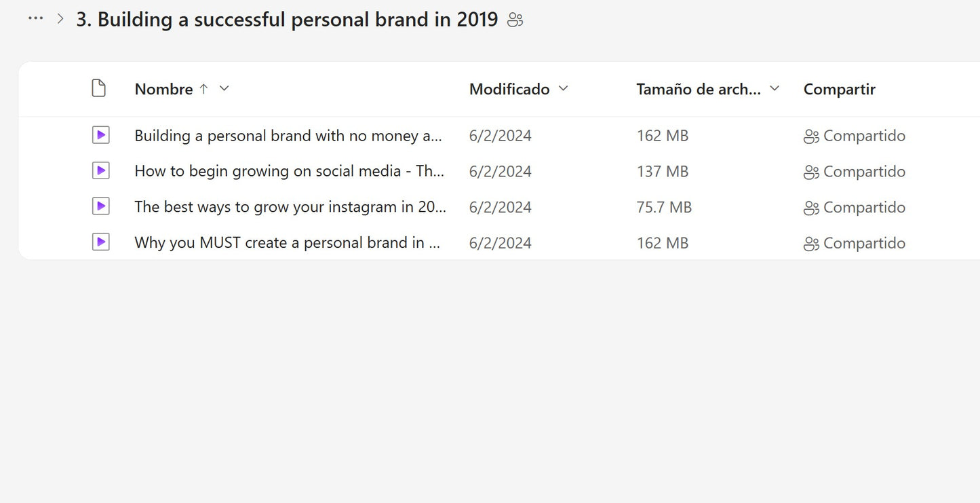Click shared people icon on the 75.7 MB row
Viewport: 980px width, 503px height.
click(x=811, y=208)
